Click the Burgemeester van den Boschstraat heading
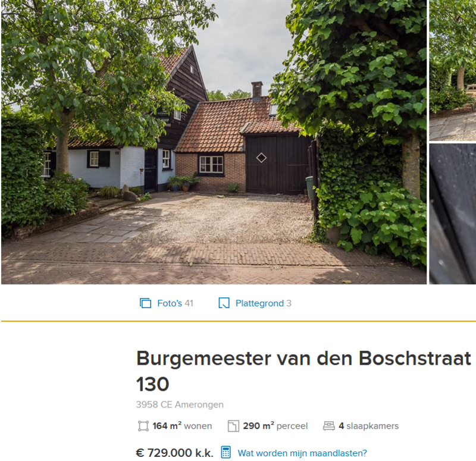Image resolution: width=476 pixels, height=461 pixels. tap(303, 371)
